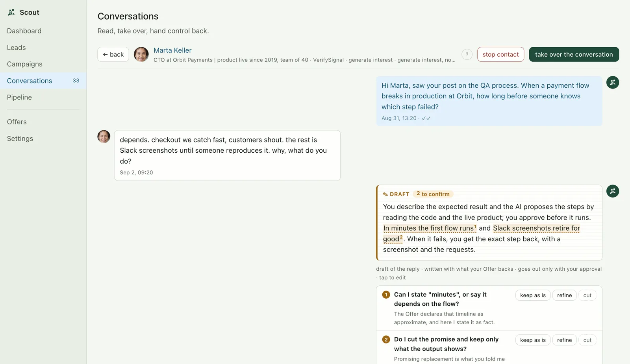
Task: Click the '2 to confirm' badge
Action: coord(433,194)
